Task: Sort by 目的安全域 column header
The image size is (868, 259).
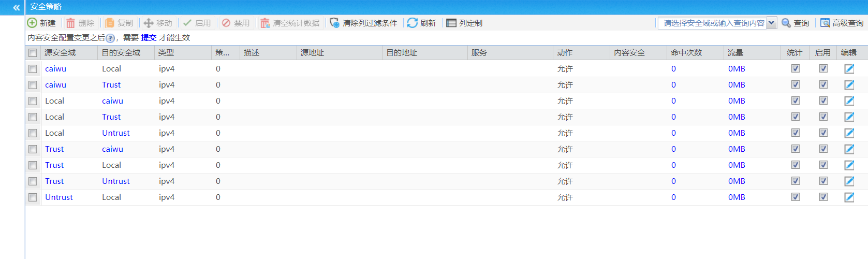Action: (x=126, y=53)
